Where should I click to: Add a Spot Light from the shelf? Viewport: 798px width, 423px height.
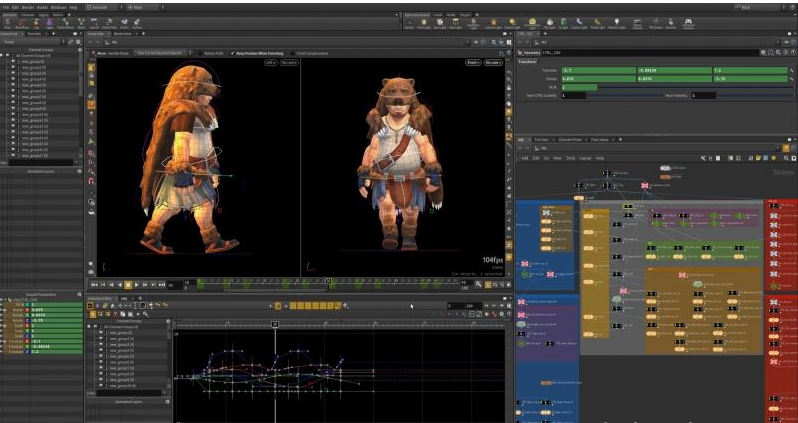coord(439,23)
